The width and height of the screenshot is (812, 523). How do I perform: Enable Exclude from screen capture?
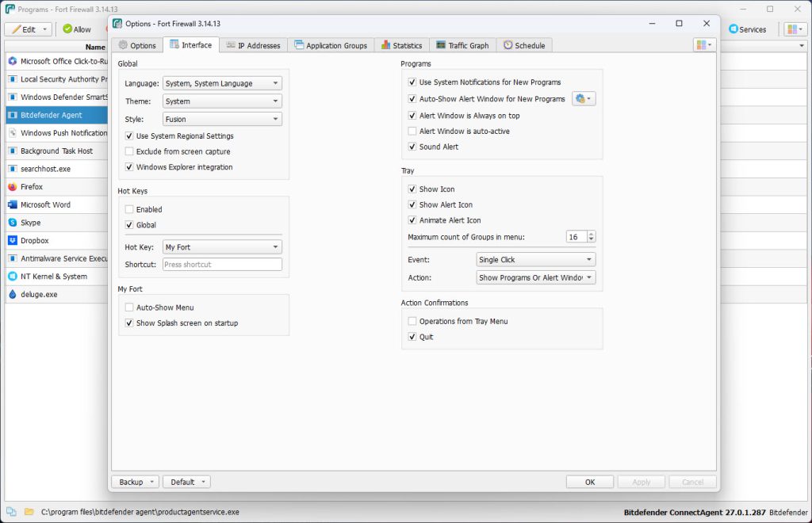pyautogui.click(x=129, y=151)
